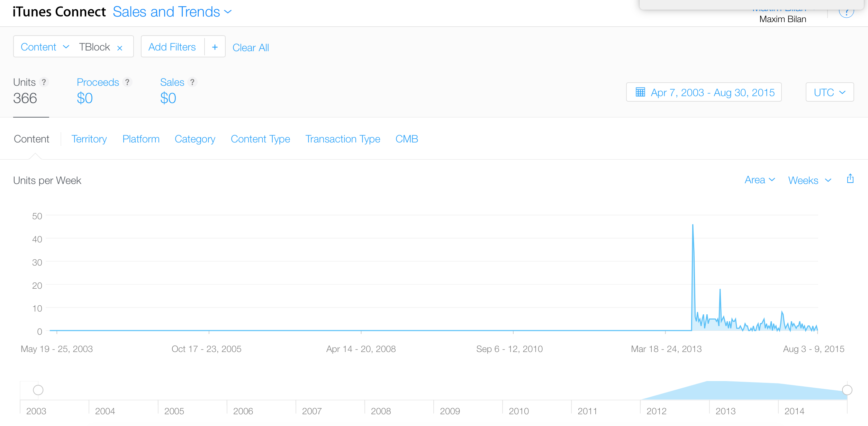
Task: Open Sales and Trends section dropdown
Action: (x=172, y=12)
